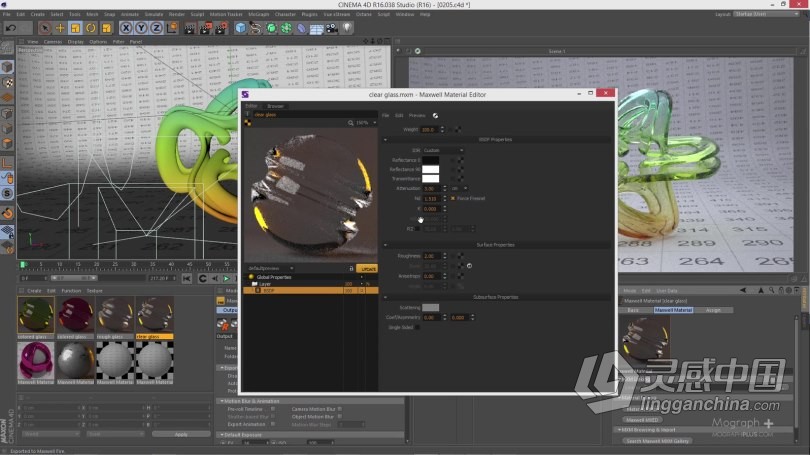This screenshot has width=810, height=455.
Task: Select the Live Selection arrow tool
Action: [45, 28]
